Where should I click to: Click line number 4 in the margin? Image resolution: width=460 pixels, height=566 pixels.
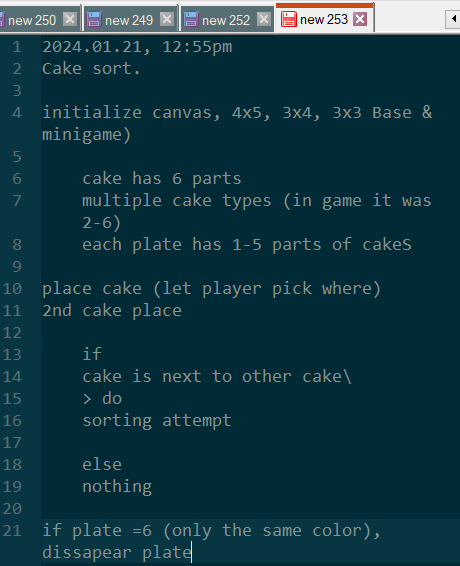[x=17, y=113]
